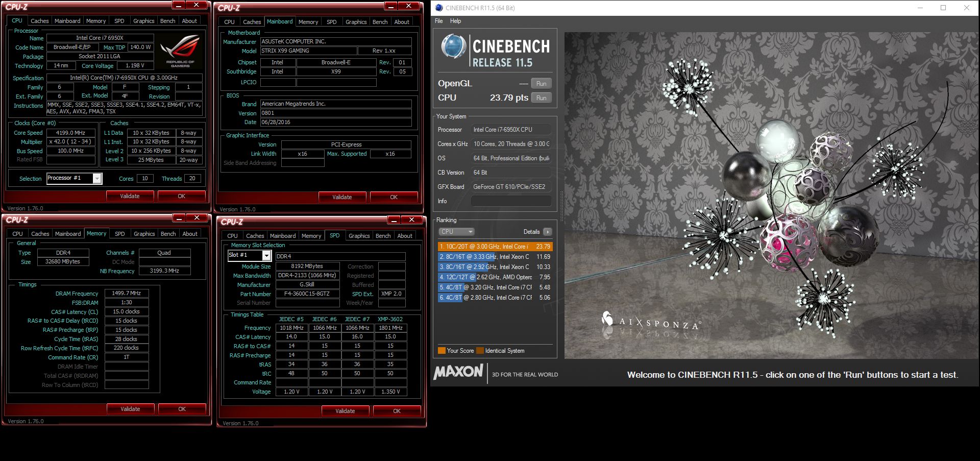Select ranking entry 10C/20T @ 3.00 GHz
The image size is (980, 461).
click(x=495, y=247)
